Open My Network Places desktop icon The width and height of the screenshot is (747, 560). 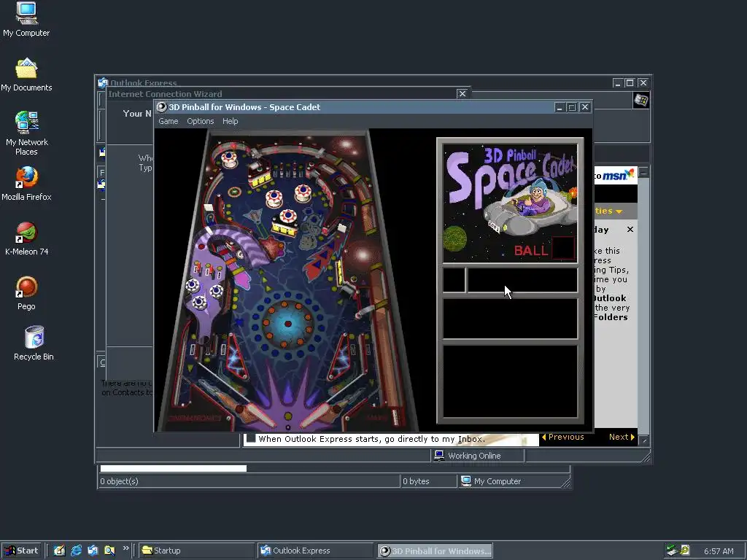[26, 133]
